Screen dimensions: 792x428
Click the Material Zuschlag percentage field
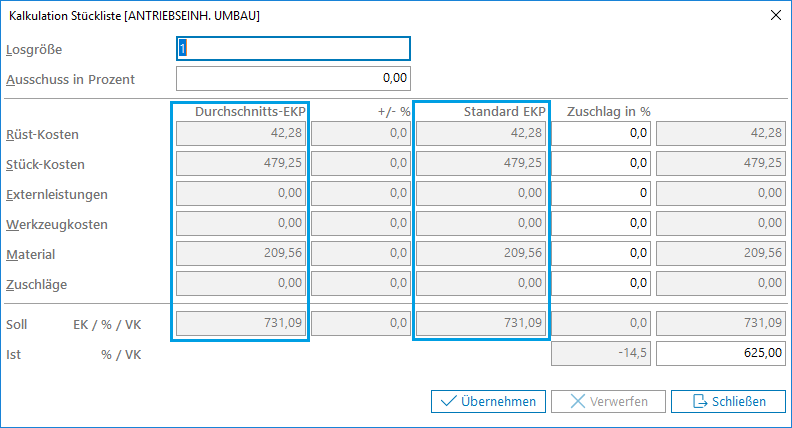point(601,254)
